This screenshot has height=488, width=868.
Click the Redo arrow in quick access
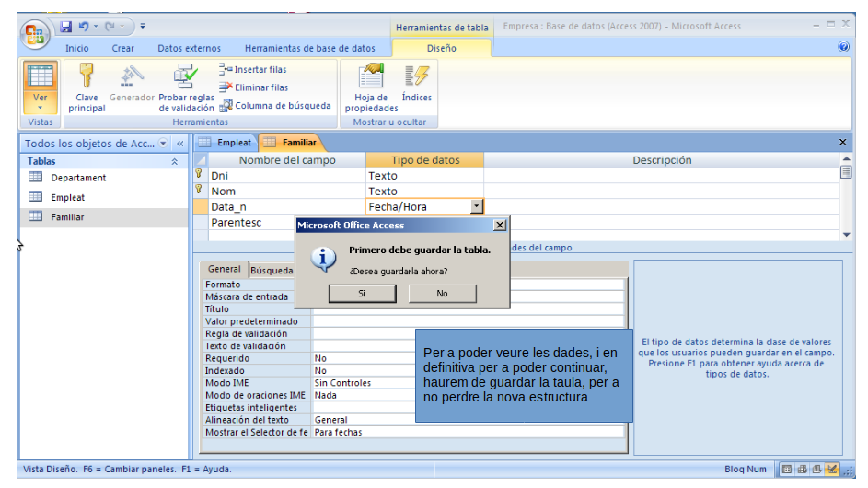[x=110, y=26]
